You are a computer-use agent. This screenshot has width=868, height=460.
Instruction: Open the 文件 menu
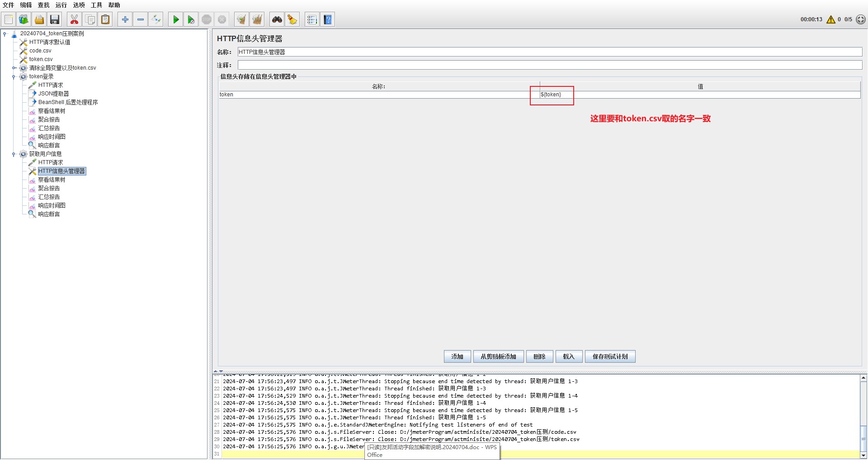click(x=8, y=5)
